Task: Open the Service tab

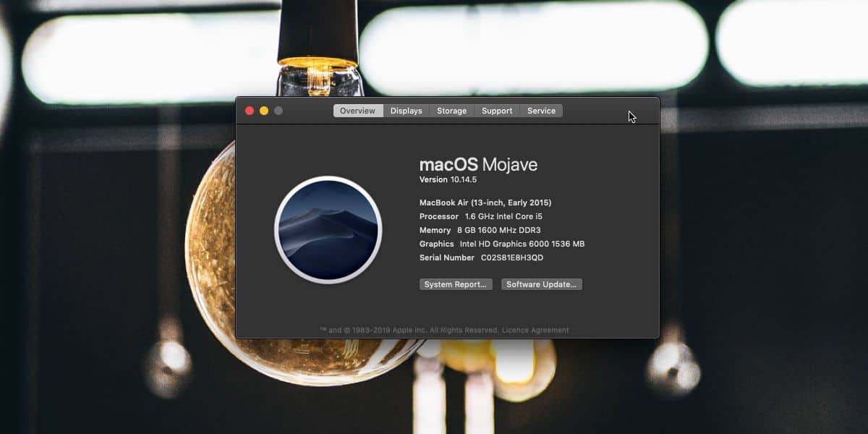Action: pyautogui.click(x=541, y=111)
